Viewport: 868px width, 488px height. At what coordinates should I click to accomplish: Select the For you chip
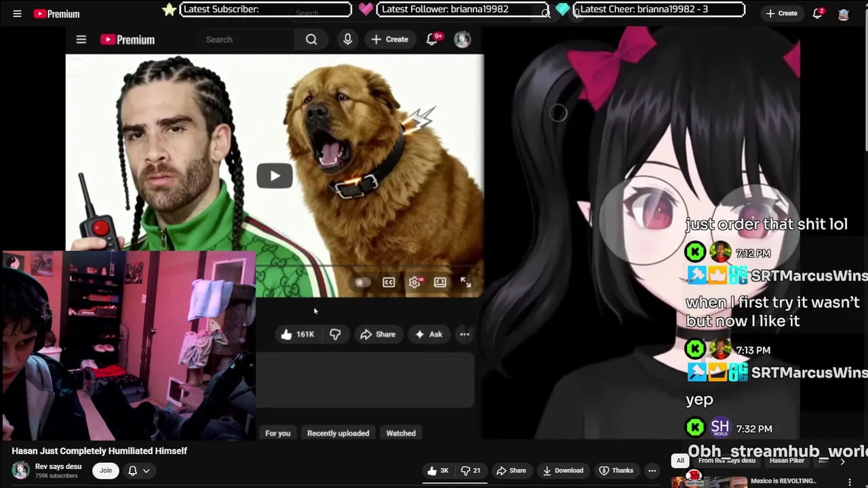click(x=277, y=433)
